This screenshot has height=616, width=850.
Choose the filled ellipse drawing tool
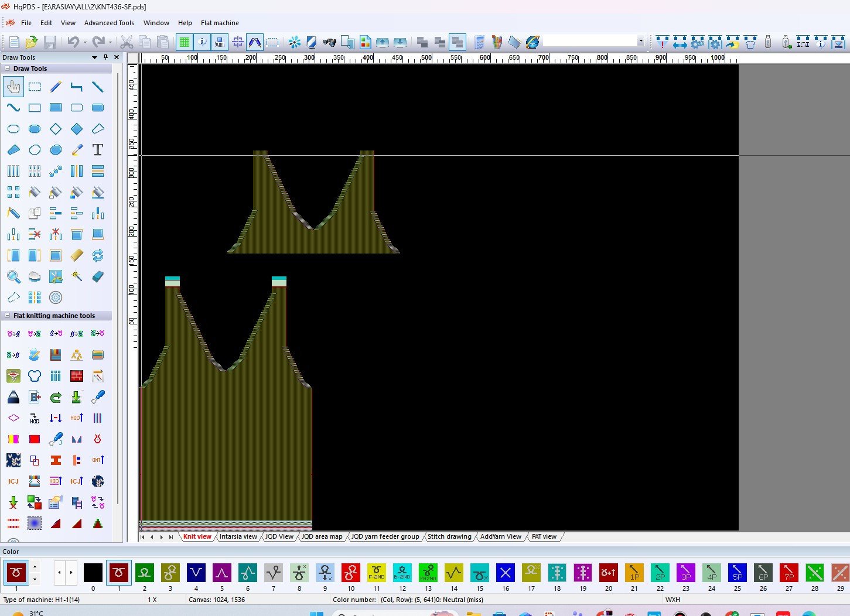[x=35, y=129]
